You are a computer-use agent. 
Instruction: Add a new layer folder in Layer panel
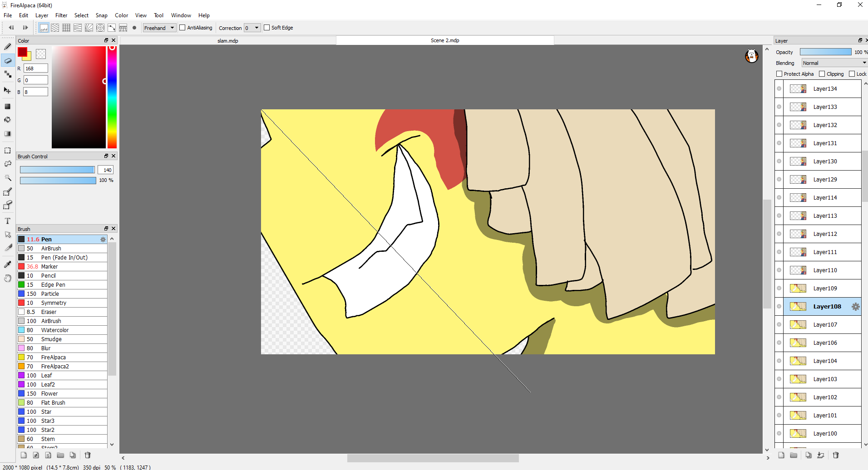[794, 455]
